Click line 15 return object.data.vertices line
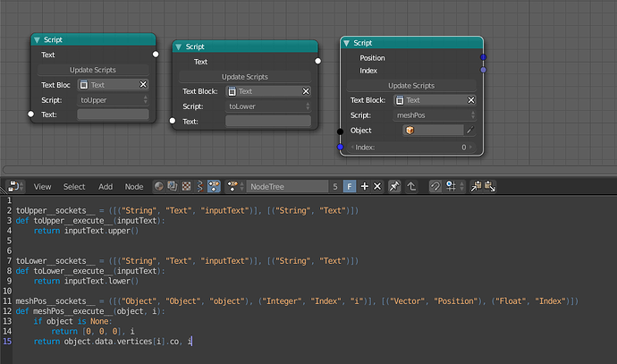 113,341
